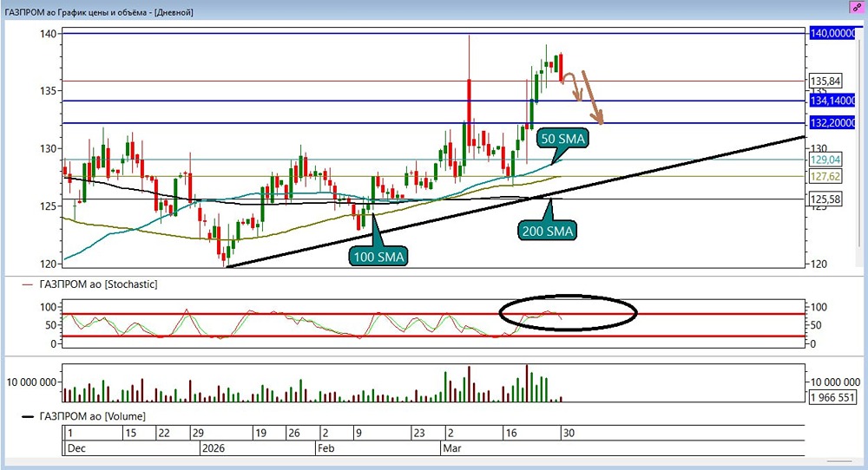This screenshot has width=868, height=470.
Task: Click the 1 966 551 volume value label
Action: coord(832,397)
